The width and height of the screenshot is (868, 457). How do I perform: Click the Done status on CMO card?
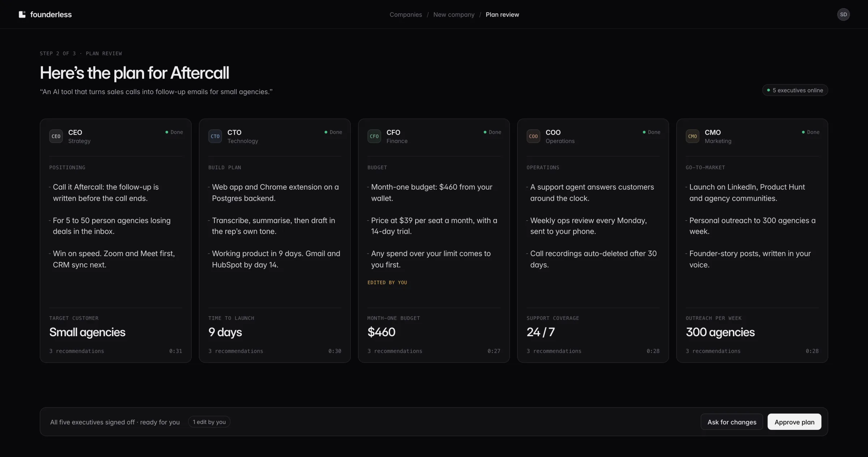810,132
